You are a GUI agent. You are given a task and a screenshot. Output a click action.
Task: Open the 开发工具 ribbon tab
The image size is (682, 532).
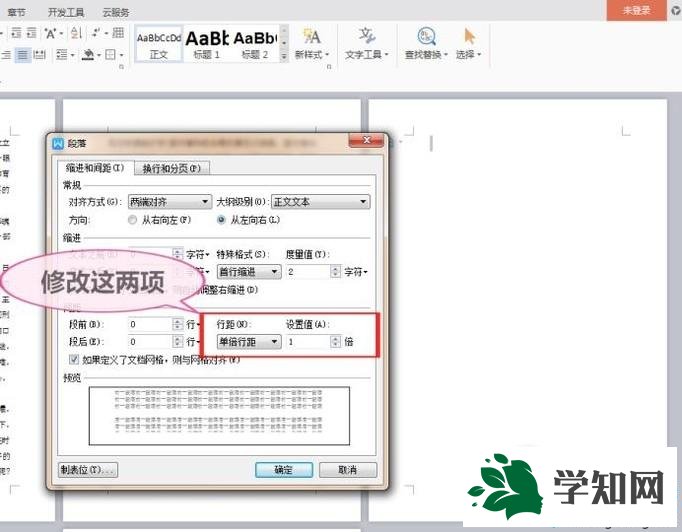66,12
